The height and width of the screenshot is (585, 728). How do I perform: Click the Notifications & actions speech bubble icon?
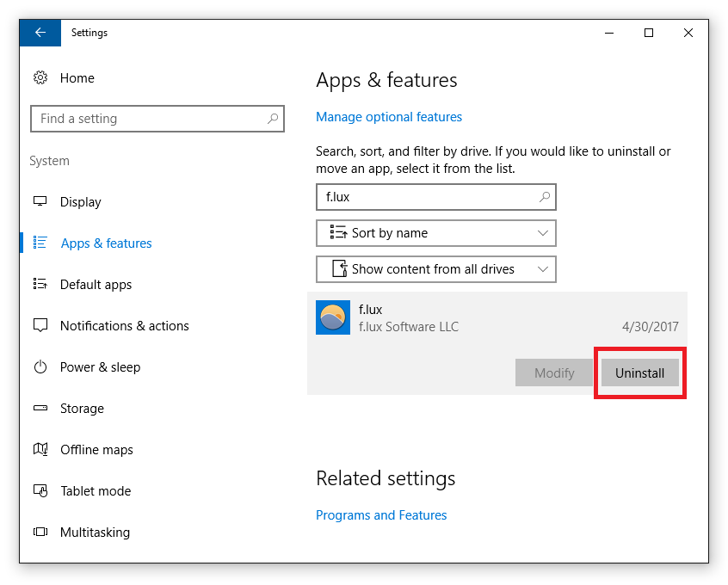[40, 325]
